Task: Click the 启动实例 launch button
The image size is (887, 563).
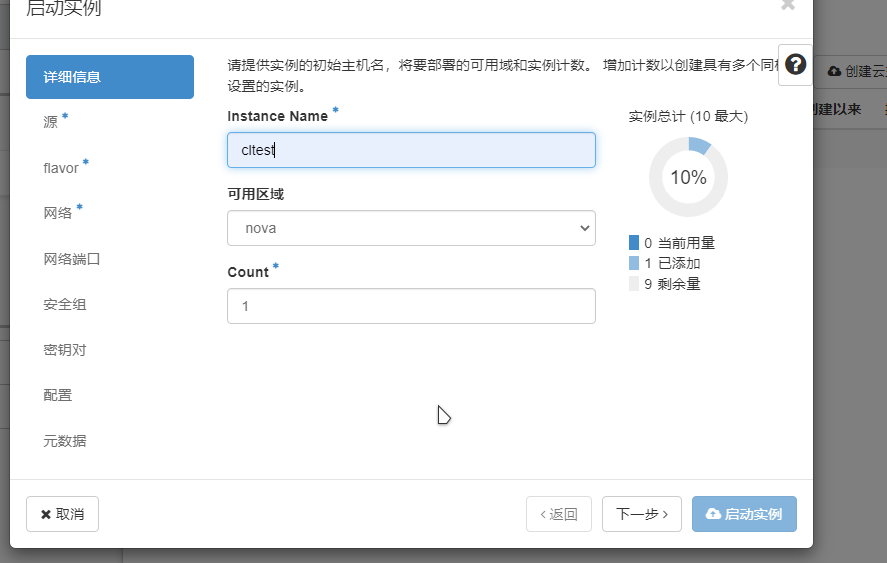Action: [x=744, y=514]
